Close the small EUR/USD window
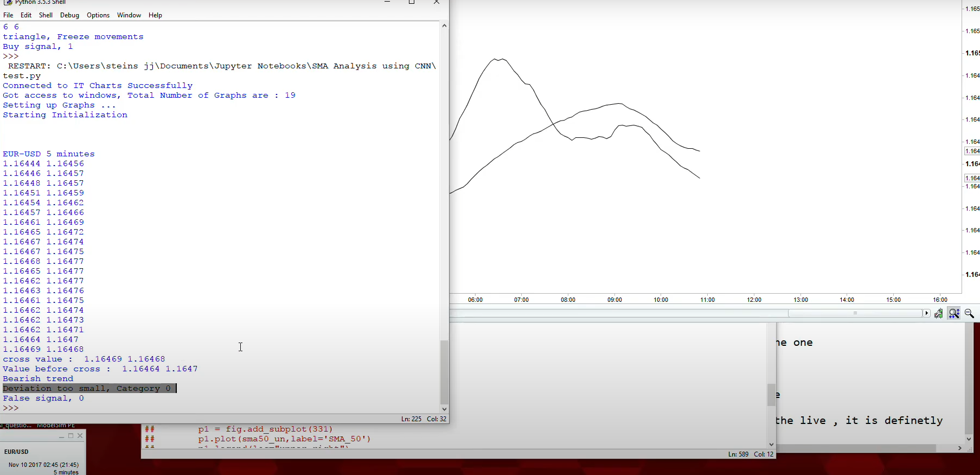The width and height of the screenshot is (980, 475). [x=80, y=436]
